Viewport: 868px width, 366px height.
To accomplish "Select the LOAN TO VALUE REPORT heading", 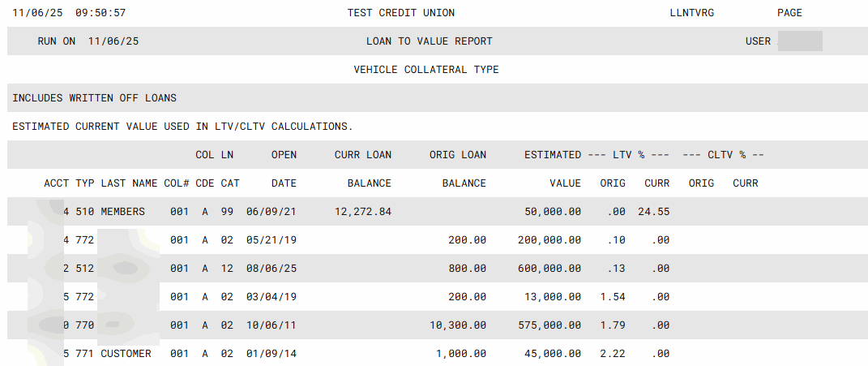I will 429,41.
